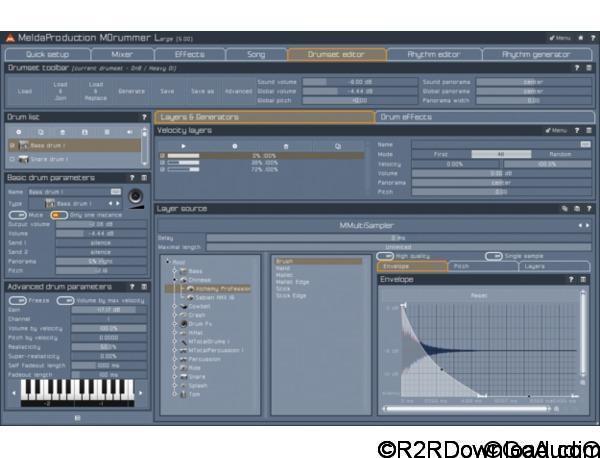The image size is (600, 458).
Task: Open Velocity layers help icon
Action: pos(577,130)
